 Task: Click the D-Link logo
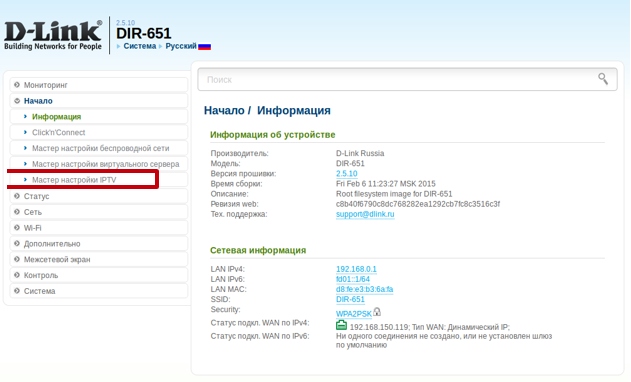pos(53,35)
